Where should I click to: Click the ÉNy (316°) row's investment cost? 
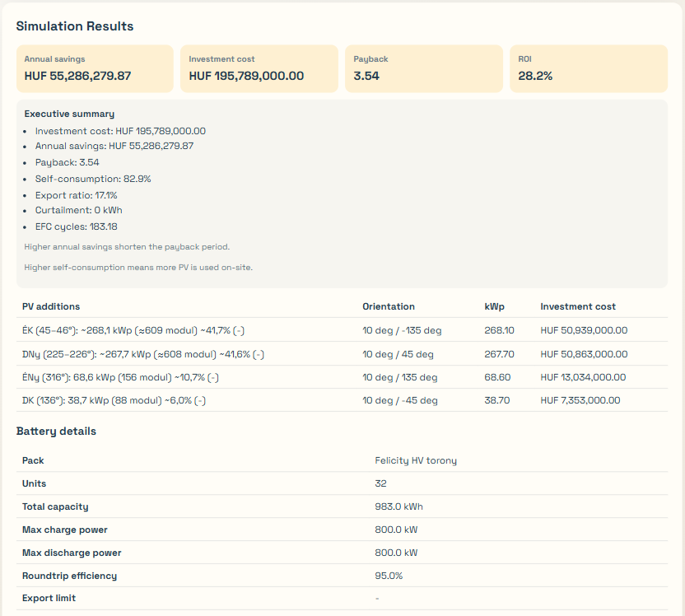pos(583,377)
